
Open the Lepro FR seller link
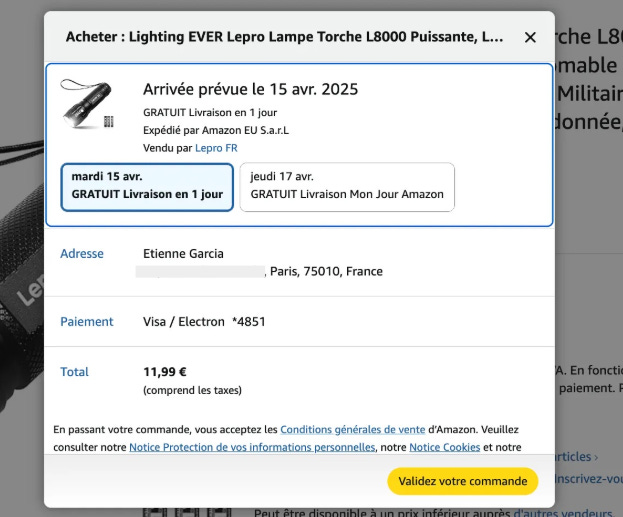(x=216, y=148)
